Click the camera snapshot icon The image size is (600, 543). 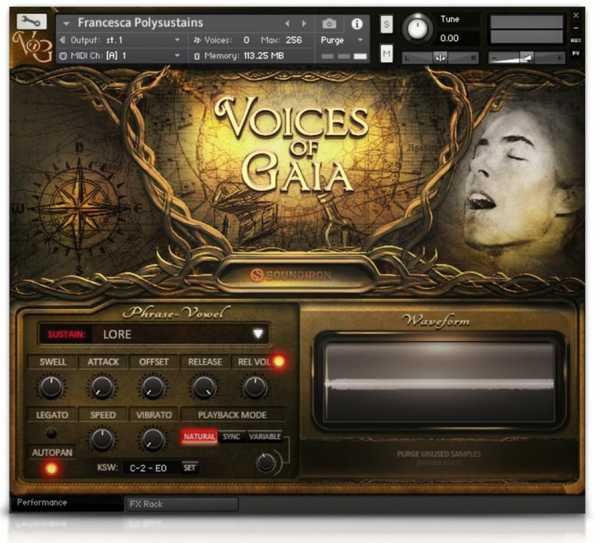pyautogui.click(x=329, y=24)
